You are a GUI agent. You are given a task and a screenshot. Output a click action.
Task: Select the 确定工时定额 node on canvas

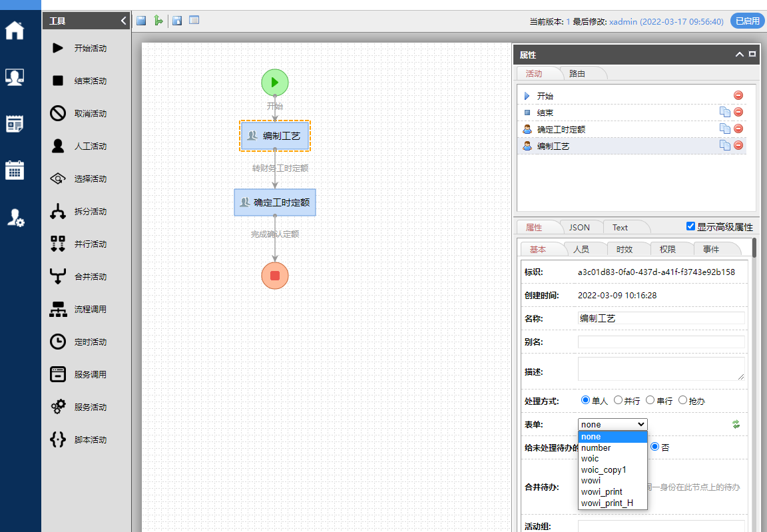point(275,202)
